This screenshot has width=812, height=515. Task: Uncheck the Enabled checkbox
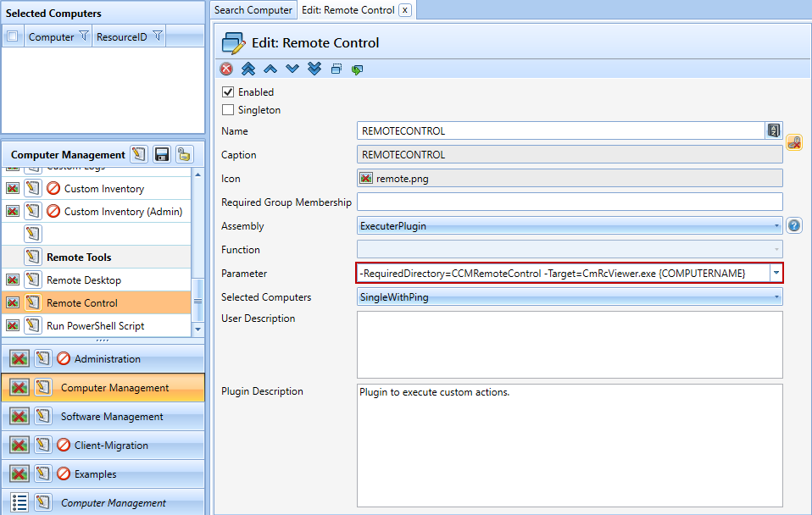228,92
